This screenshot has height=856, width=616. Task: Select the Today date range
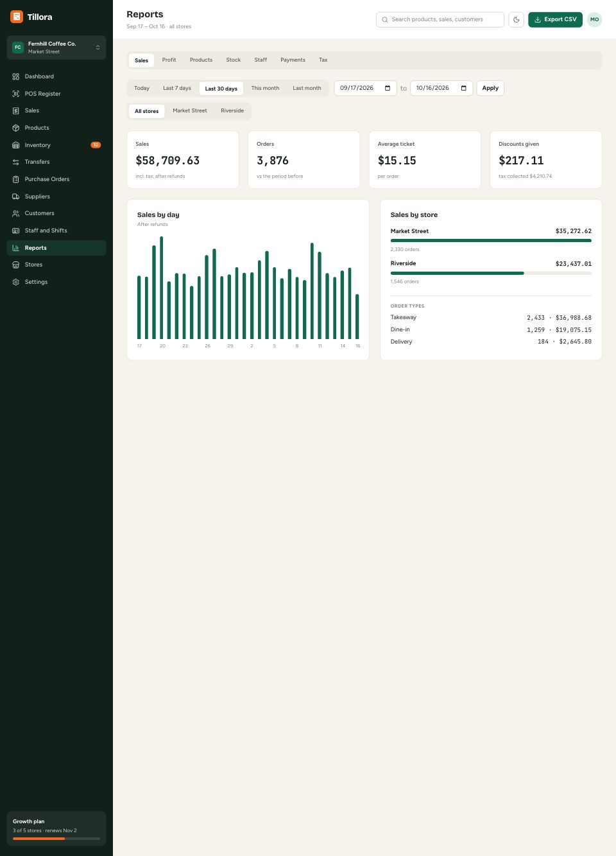point(142,88)
